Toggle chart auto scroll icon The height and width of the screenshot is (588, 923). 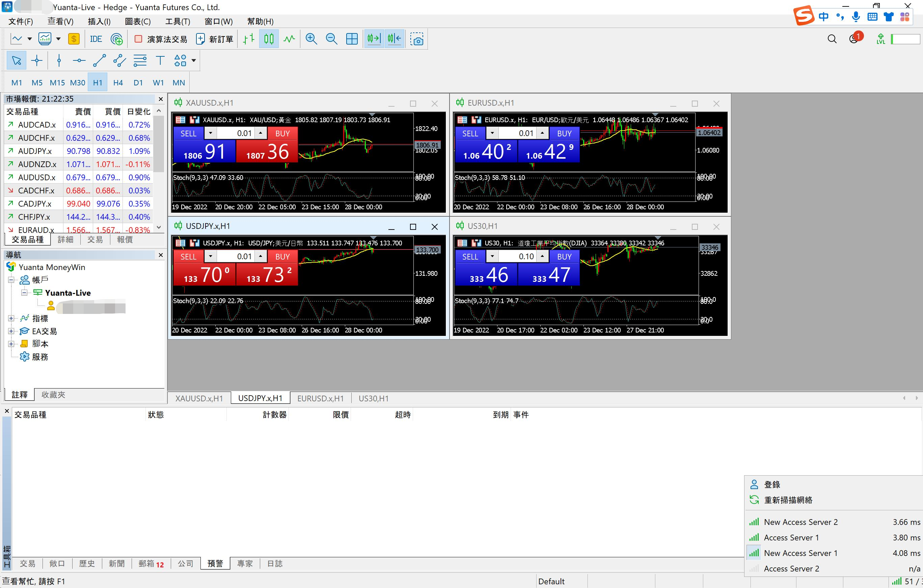374,39
